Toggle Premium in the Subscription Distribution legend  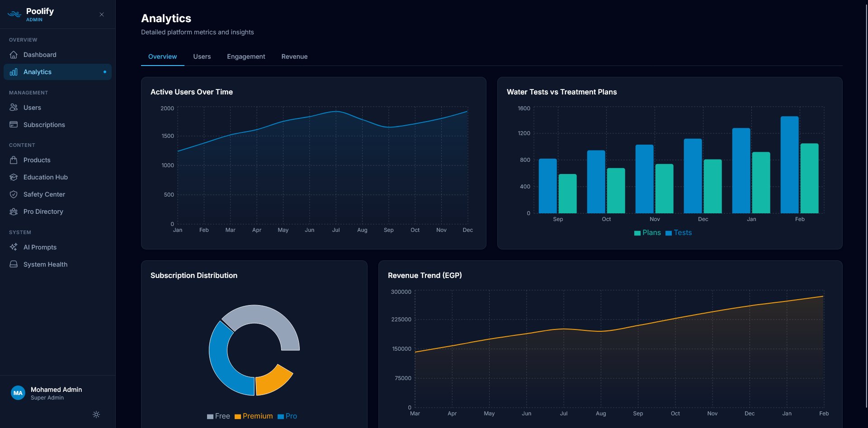click(254, 416)
